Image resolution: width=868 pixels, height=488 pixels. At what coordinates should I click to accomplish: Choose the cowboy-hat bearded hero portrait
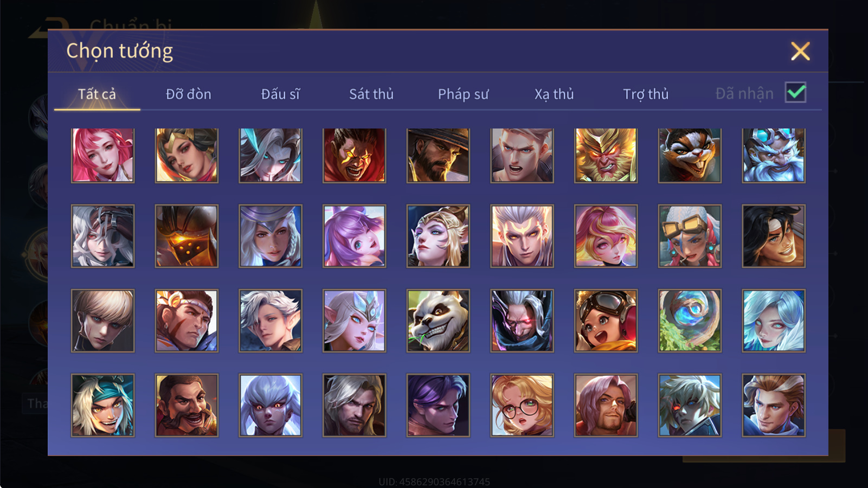pyautogui.click(x=438, y=155)
